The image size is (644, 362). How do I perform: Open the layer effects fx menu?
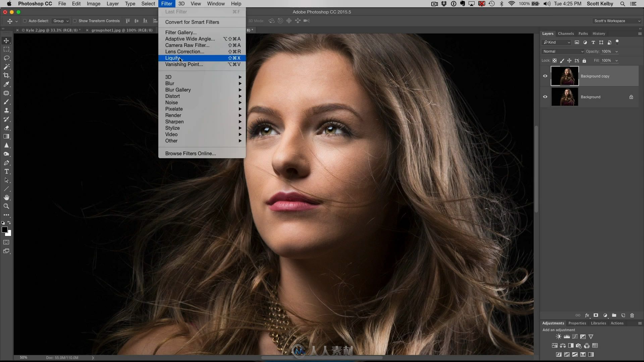pos(587,315)
